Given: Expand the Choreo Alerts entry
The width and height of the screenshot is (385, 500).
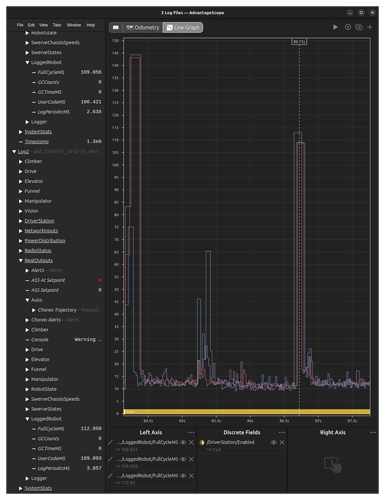Looking at the screenshot, I should [x=27, y=320].
